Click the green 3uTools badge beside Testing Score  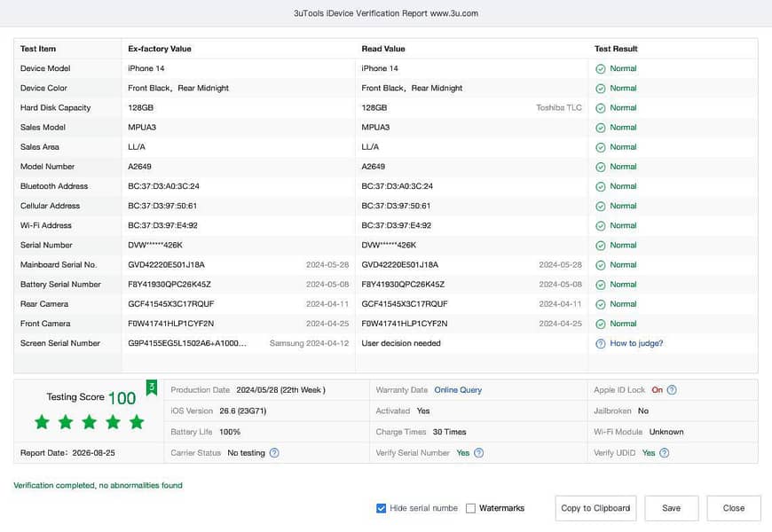(x=152, y=387)
